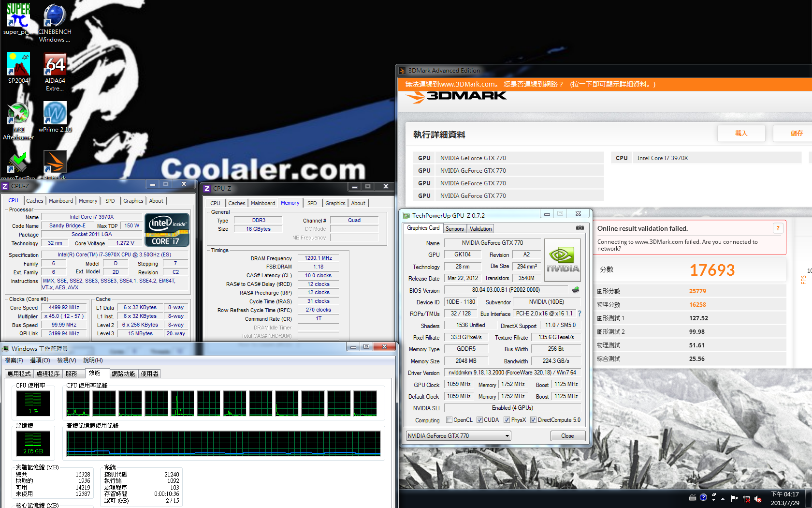The height and width of the screenshot is (508, 812).
Task: Open Graphics tab in Memory CPU-Z window
Action: [x=335, y=203]
